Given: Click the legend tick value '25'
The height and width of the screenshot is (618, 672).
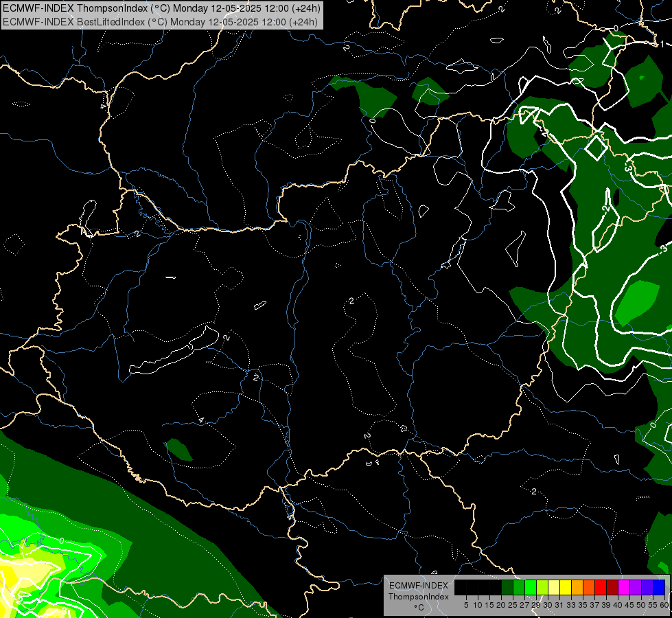Looking at the screenshot, I should (x=513, y=605).
